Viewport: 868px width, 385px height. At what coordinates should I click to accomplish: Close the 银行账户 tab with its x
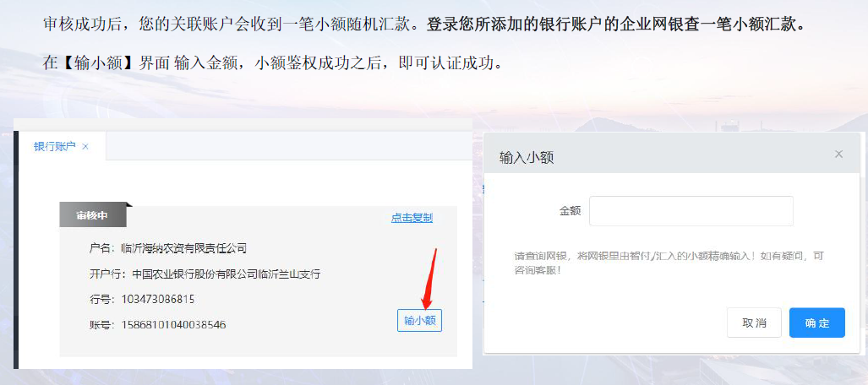(85, 147)
